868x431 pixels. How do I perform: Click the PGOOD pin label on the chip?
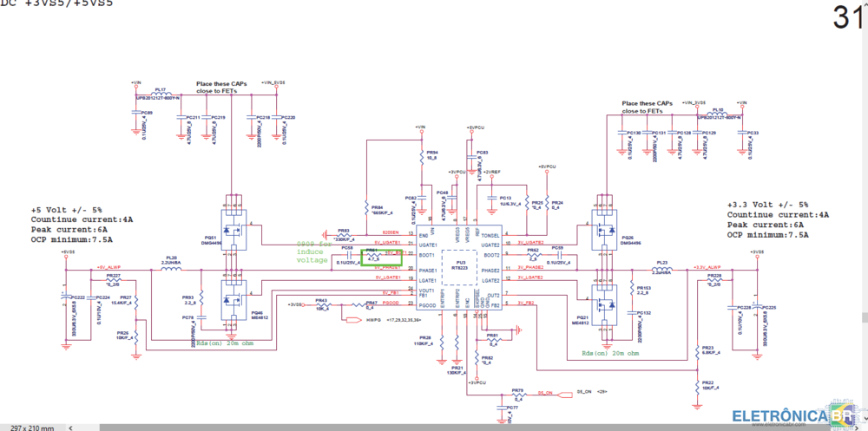pos(428,304)
